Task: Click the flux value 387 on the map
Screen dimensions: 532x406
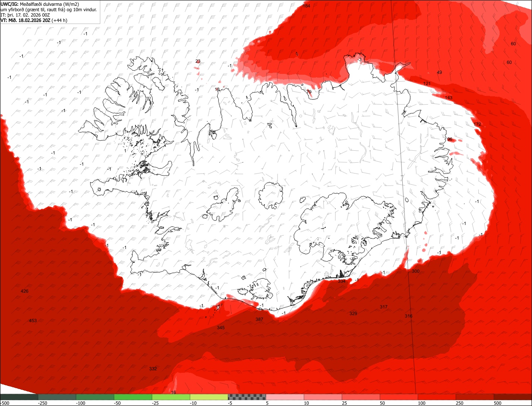Action: [259, 319]
